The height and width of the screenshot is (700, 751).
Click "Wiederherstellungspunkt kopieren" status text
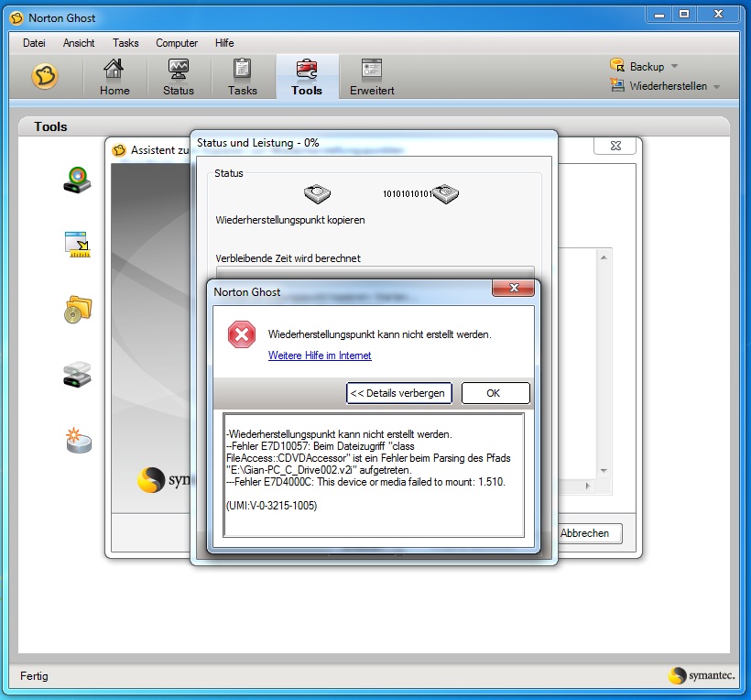[290, 220]
